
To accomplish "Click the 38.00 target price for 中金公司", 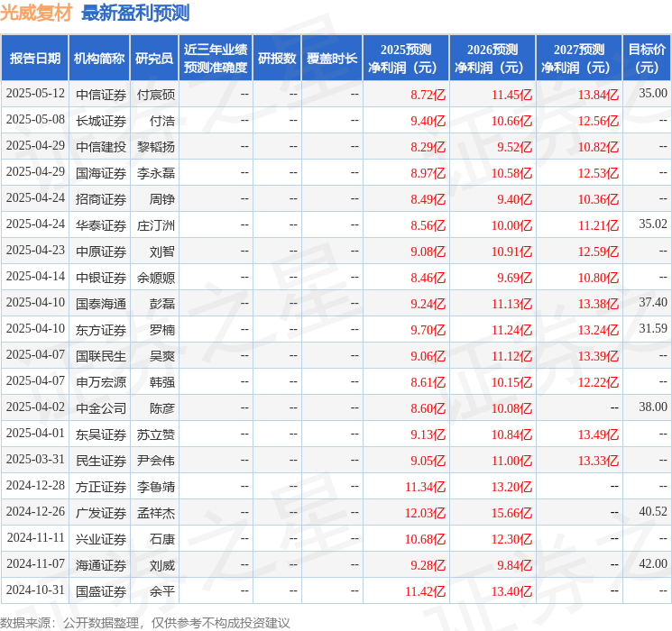I will (652, 407).
